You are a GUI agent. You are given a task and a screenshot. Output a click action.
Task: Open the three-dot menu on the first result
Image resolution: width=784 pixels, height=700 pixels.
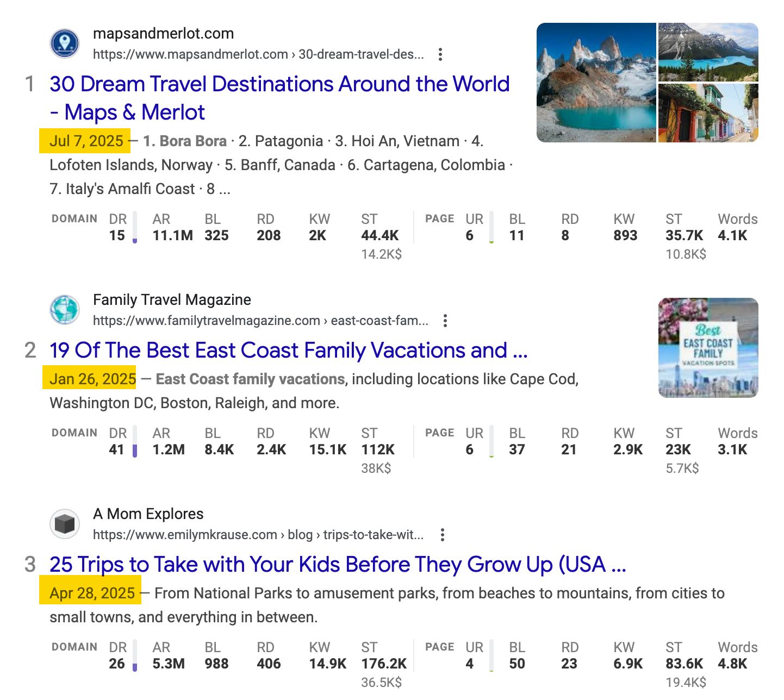(x=440, y=54)
